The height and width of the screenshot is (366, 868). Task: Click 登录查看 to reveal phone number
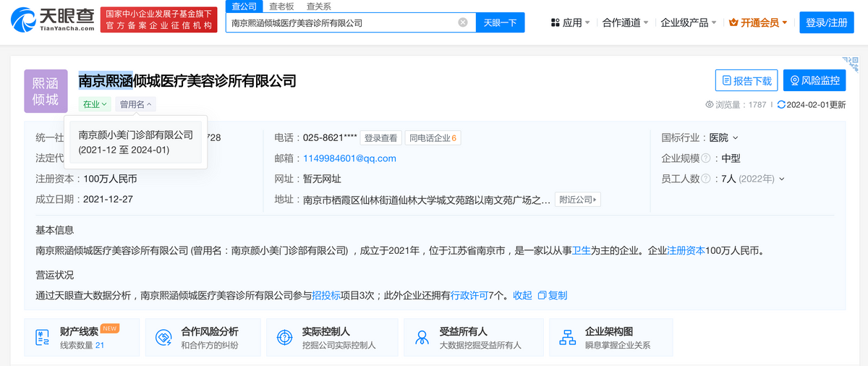point(381,137)
